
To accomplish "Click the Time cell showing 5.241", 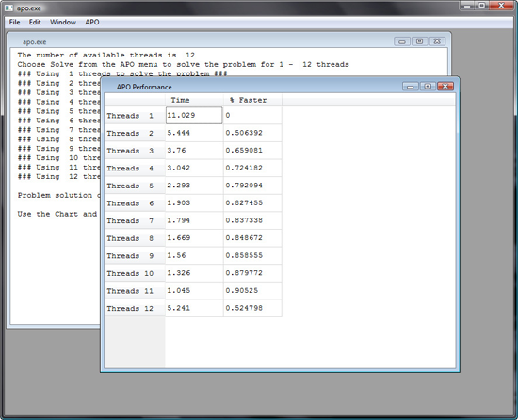I will coord(194,308).
